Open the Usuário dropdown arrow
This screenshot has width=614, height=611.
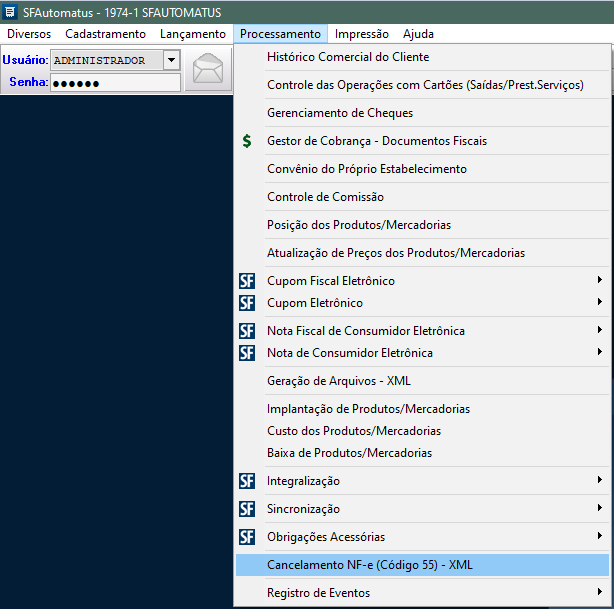(171, 60)
